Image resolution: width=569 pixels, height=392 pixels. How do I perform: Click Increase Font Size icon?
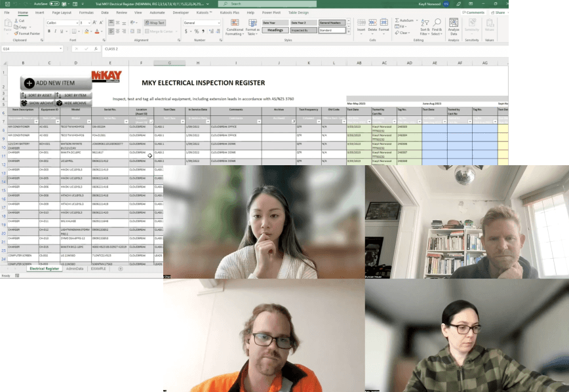94,22
